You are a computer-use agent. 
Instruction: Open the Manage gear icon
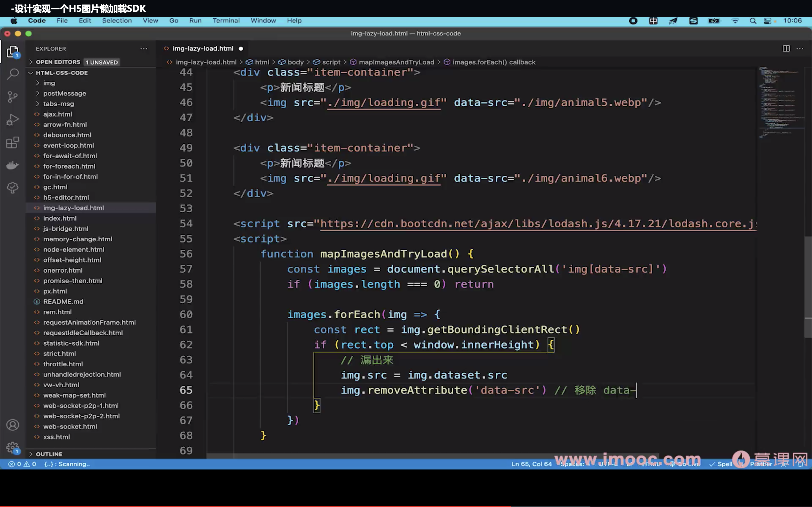(x=13, y=447)
